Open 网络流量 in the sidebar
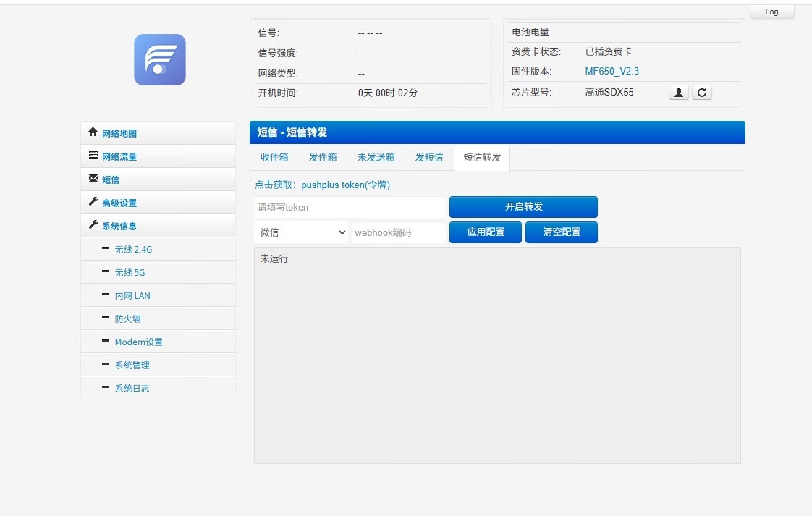This screenshot has height=516, width=812. (119, 156)
